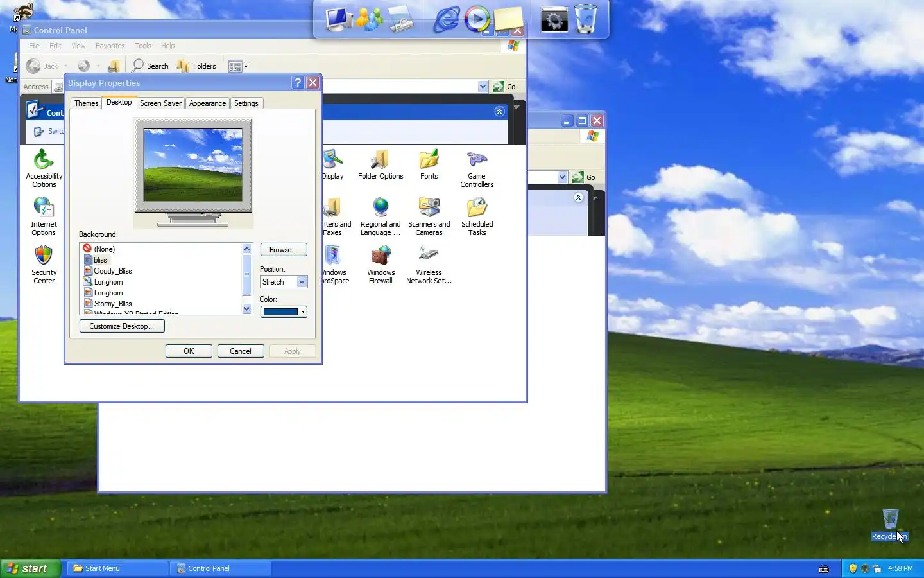Click the Forward arrow in toolbar
924x578 pixels.
pos(83,66)
